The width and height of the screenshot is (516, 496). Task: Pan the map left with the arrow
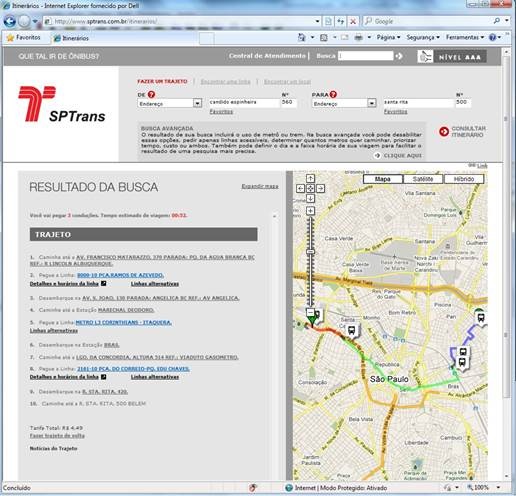pyautogui.click(x=300, y=189)
